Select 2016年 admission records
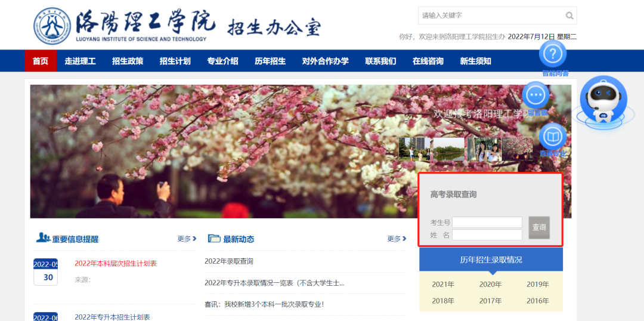The height and width of the screenshot is (321, 644). coord(538,301)
